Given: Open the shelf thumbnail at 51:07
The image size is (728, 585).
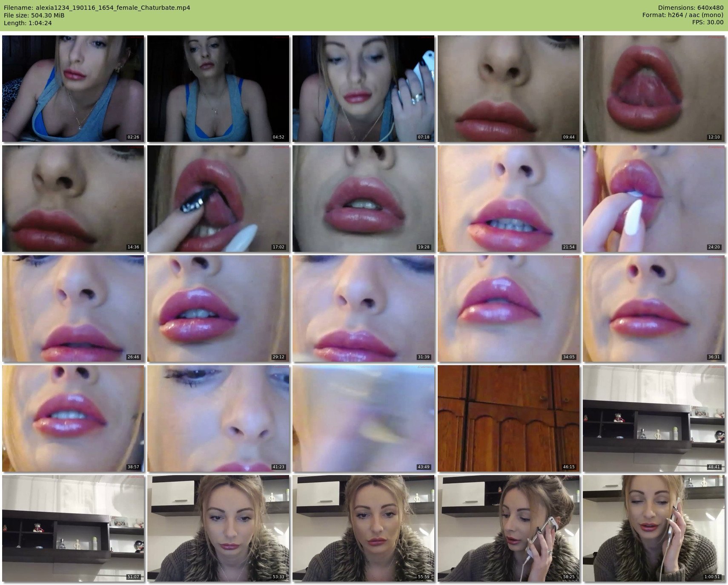Looking at the screenshot, I should (73, 528).
